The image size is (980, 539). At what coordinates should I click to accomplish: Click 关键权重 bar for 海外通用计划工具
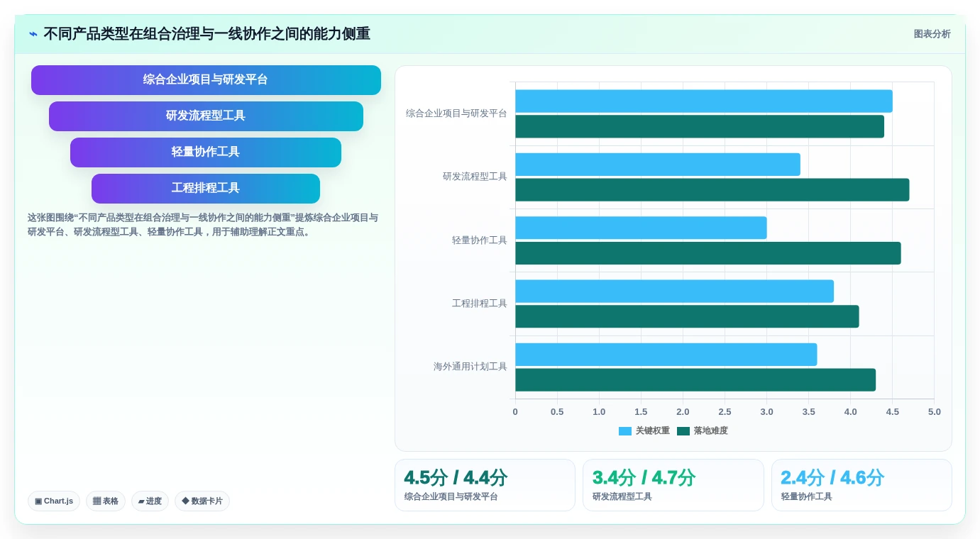[x=666, y=355]
